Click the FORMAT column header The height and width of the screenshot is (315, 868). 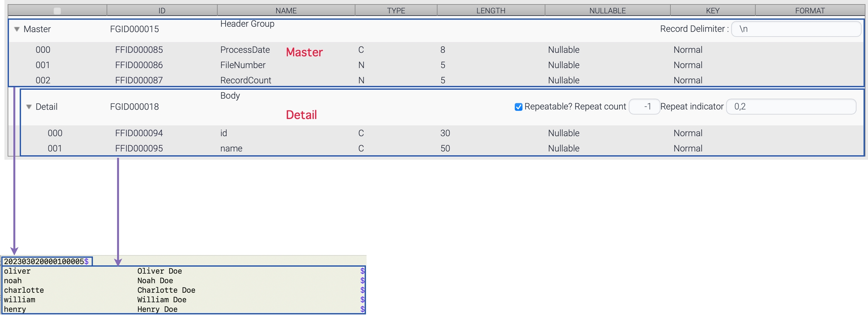point(810,11)
